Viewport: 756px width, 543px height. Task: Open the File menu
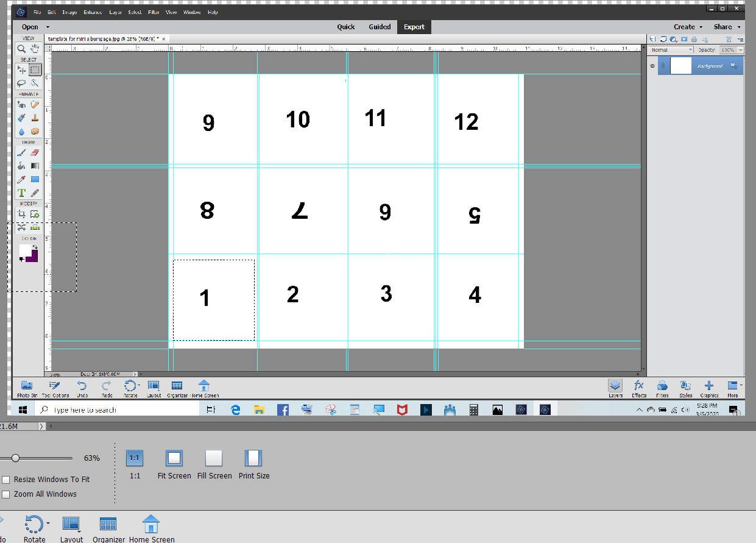pyautogui.click(x=38, y=12)
